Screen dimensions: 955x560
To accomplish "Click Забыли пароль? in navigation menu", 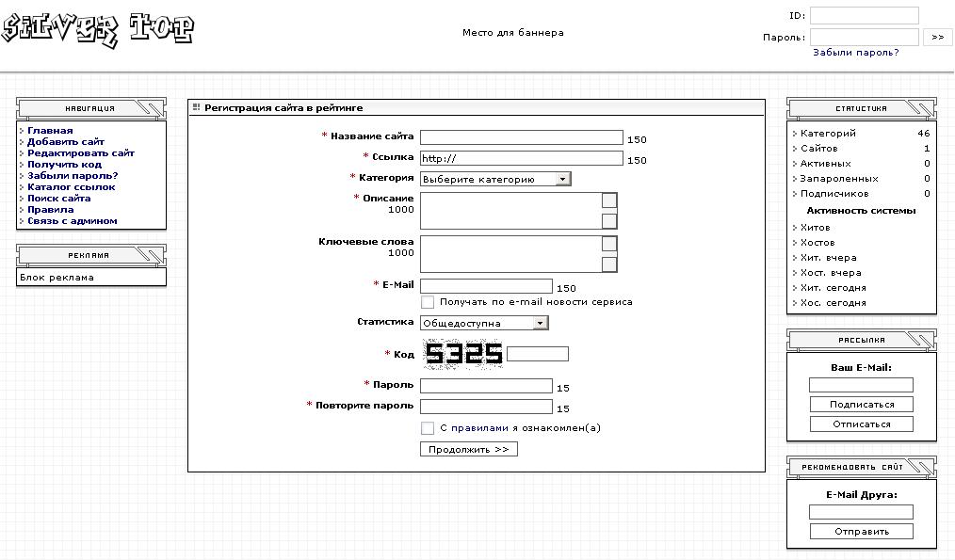I will [x=73, y=175].
